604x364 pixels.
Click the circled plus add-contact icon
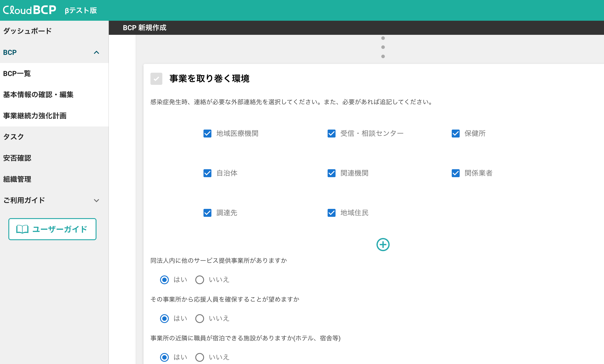[383, 244]
